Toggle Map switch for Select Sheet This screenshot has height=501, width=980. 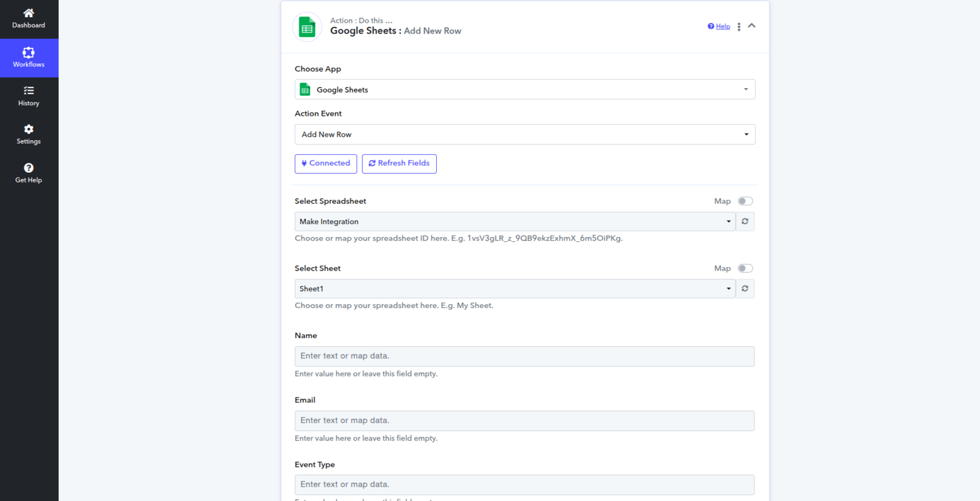745,268
